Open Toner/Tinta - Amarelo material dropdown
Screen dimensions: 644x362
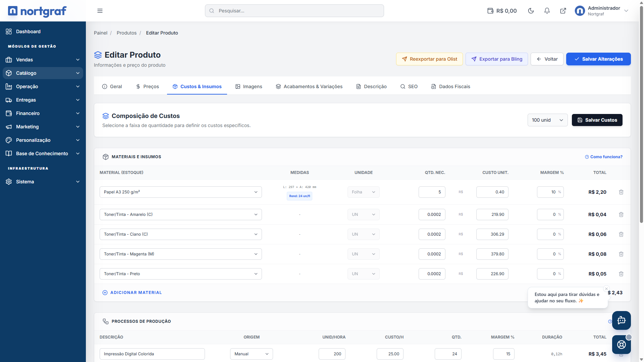(x=180, y=215)
